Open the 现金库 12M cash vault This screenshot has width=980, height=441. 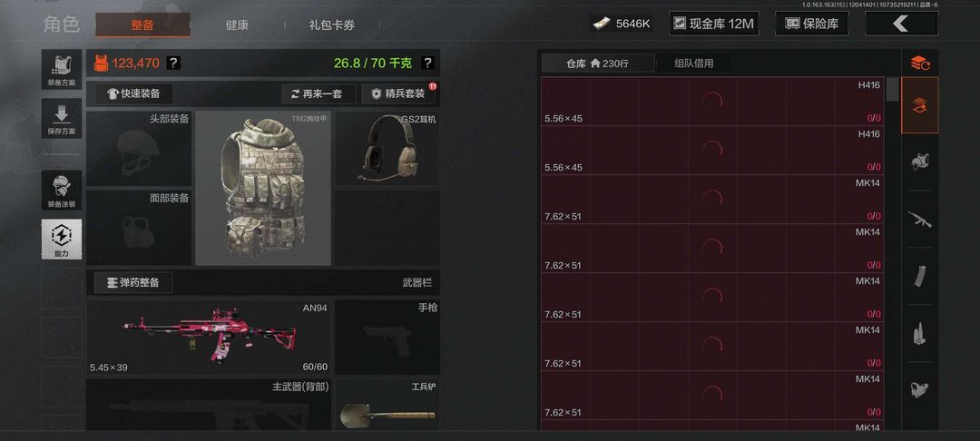click(714, 24)
